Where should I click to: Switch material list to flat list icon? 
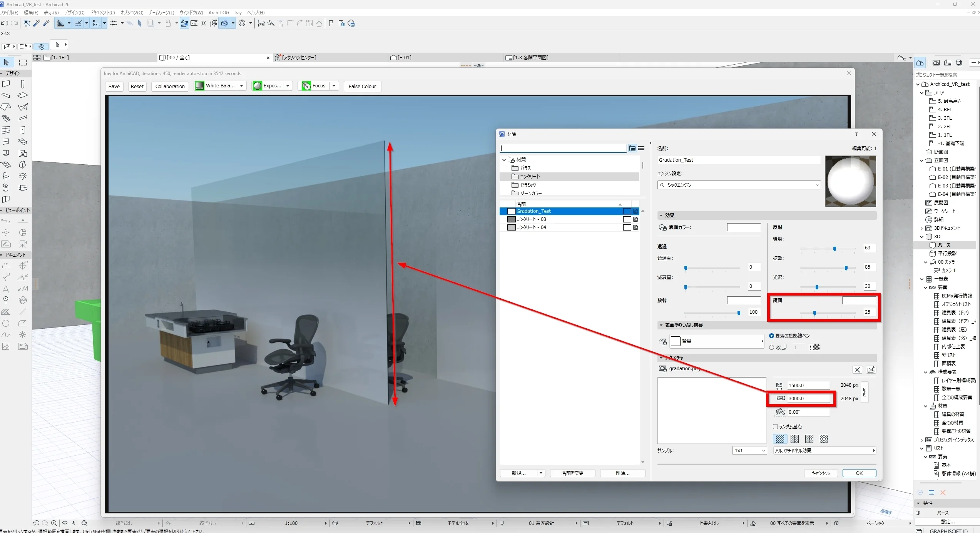click(x=641, y=148)
